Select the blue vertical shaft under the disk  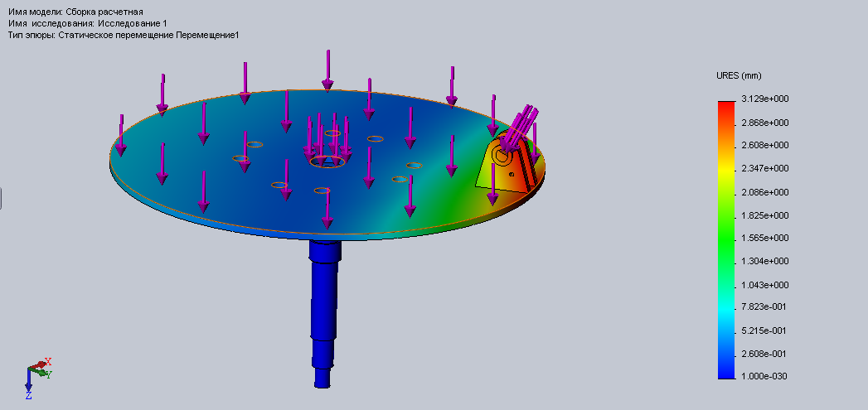[323, 312]
